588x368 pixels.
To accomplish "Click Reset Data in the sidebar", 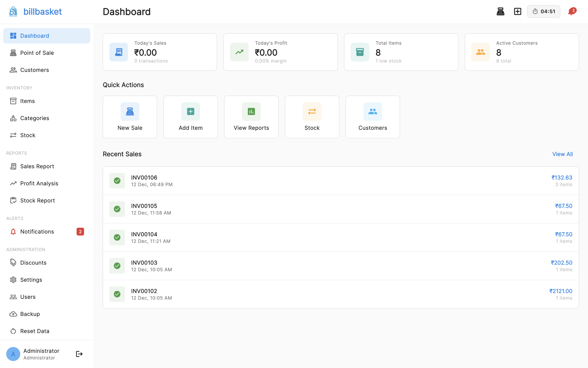I will pyautogui.click(x=35, y=331).
